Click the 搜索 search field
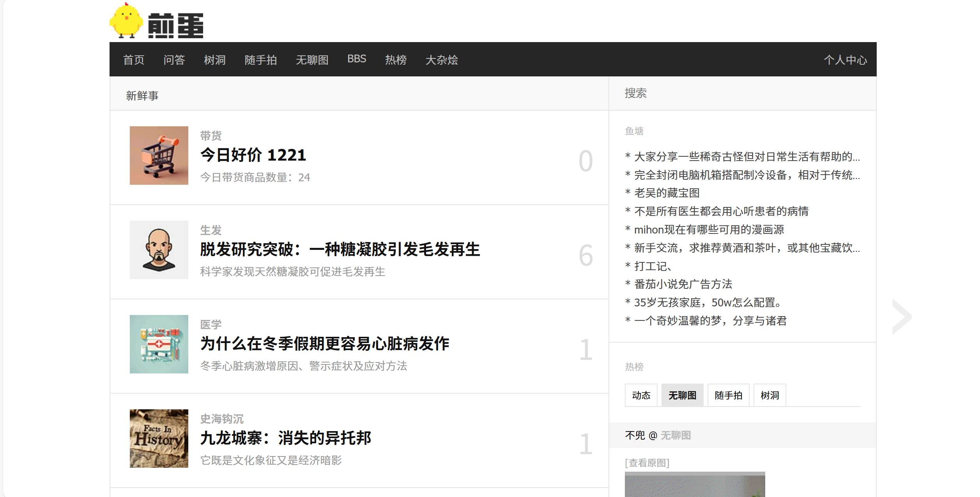980x497 pixels. click(x=743, y=93)
